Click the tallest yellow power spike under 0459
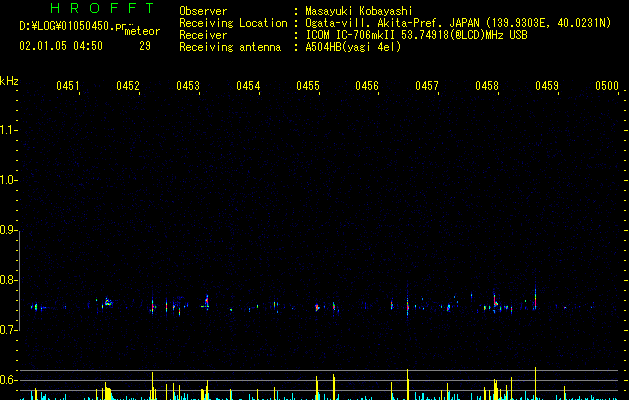 click(535, 383)
